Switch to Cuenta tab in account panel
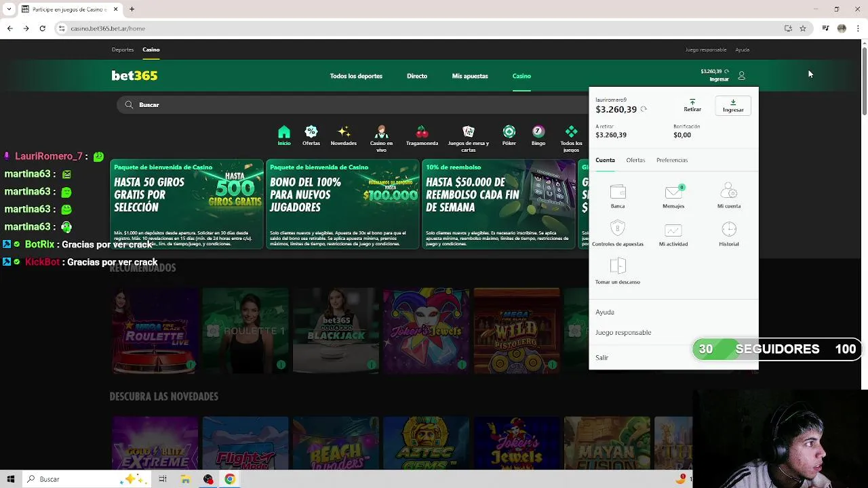 point(605,161)
